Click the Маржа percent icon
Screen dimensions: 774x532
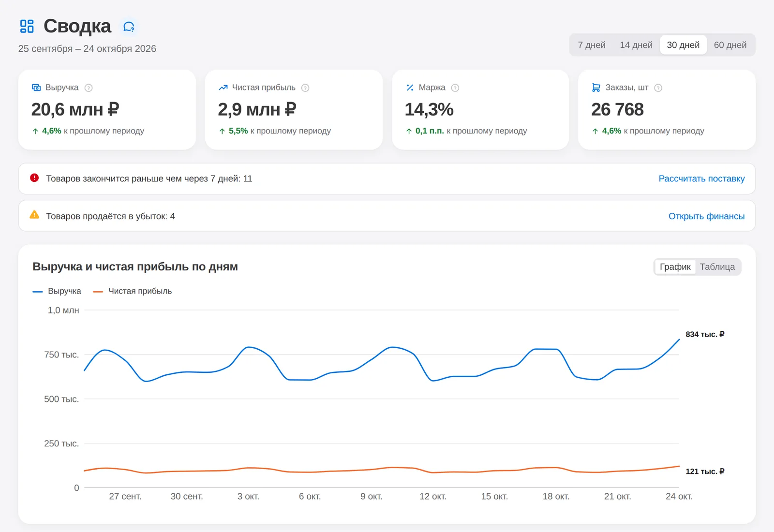tap(410, 88)
